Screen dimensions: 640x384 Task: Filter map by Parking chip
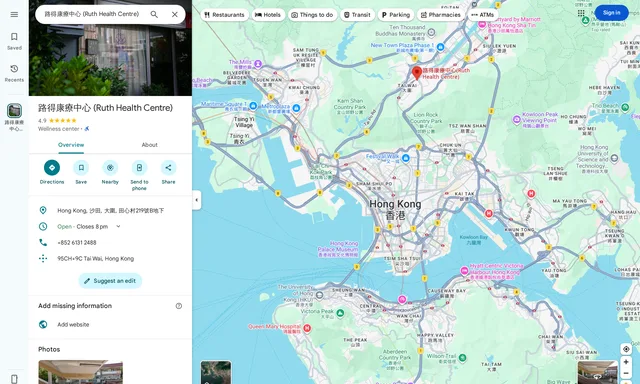(x=396, y=15)
